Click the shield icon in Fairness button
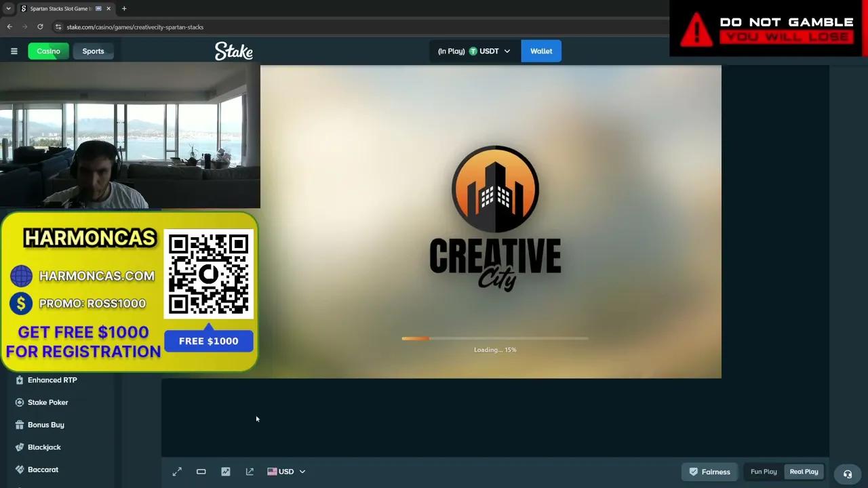 694,472
